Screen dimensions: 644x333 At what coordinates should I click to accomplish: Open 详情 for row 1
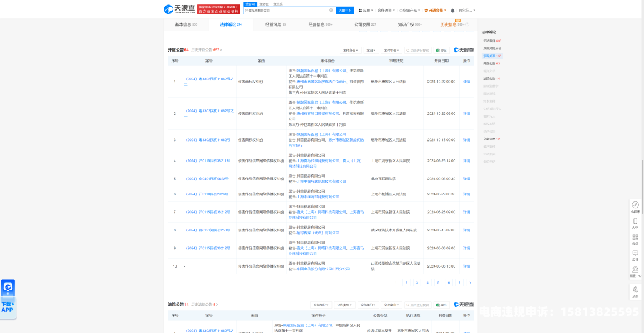coord(466,82)
